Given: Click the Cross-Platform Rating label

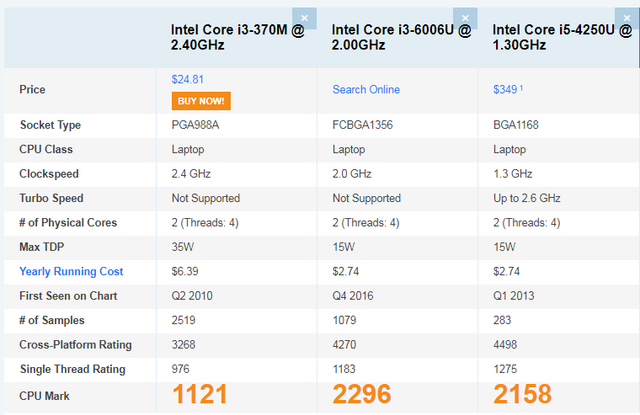Looking at the screenshot, I should coord(76,345).
